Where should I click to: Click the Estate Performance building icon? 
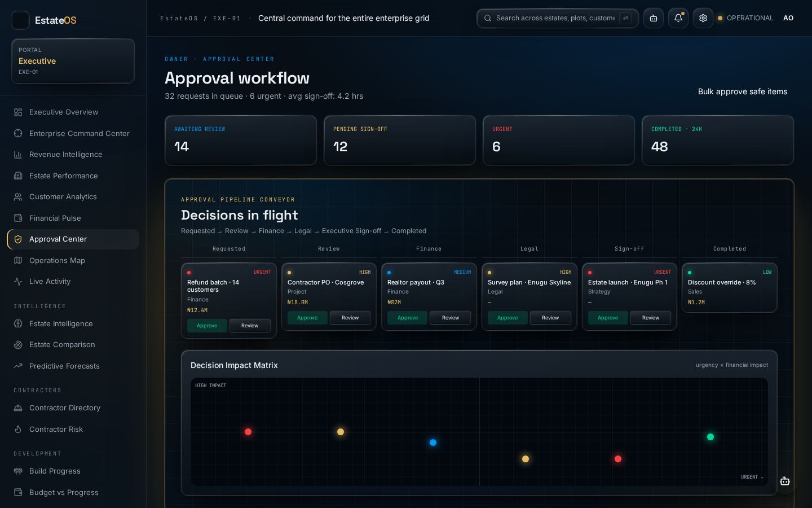18,176
